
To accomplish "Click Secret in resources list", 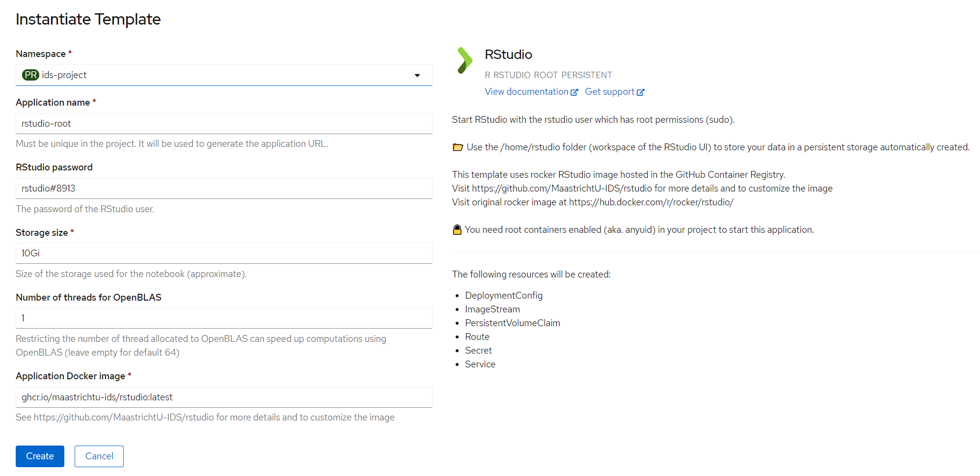I will [478, 351].
